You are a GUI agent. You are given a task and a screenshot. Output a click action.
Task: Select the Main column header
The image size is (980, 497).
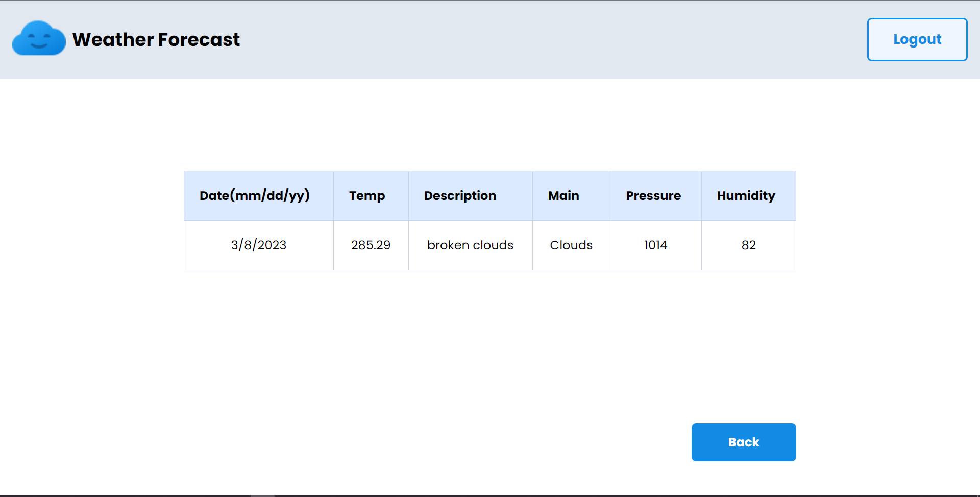coord(572,196)
